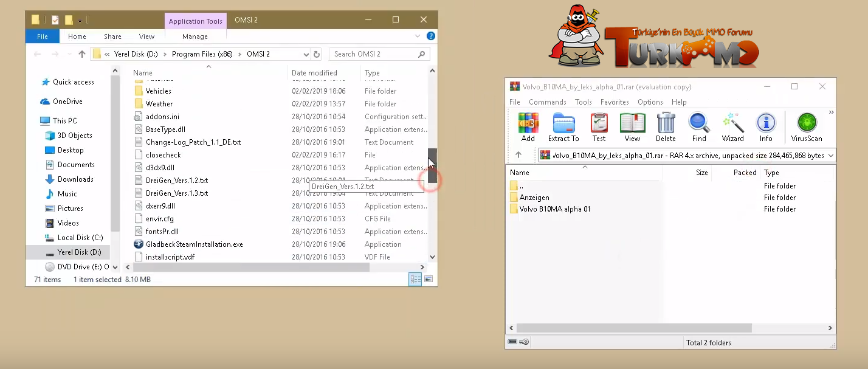Go up one level in WinRAR
Screen dimensions: 868x369
(x=518, y=155)
